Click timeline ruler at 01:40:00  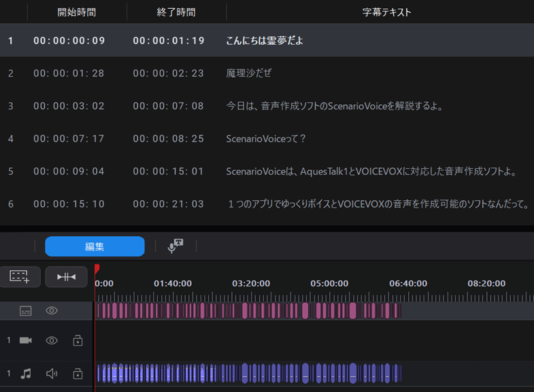pyautogui.click(x=173, y=283)
